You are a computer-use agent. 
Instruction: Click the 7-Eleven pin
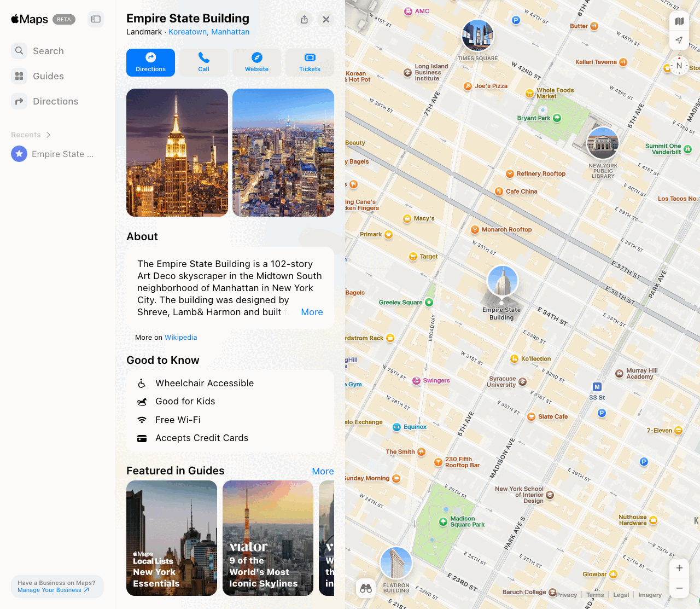click(x=679, y=430)
